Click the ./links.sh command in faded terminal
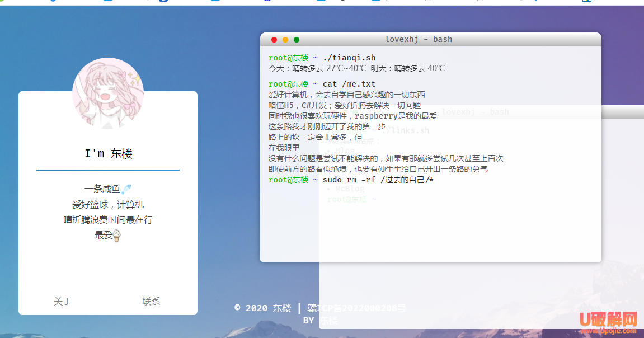 click(x=410, y=130)
